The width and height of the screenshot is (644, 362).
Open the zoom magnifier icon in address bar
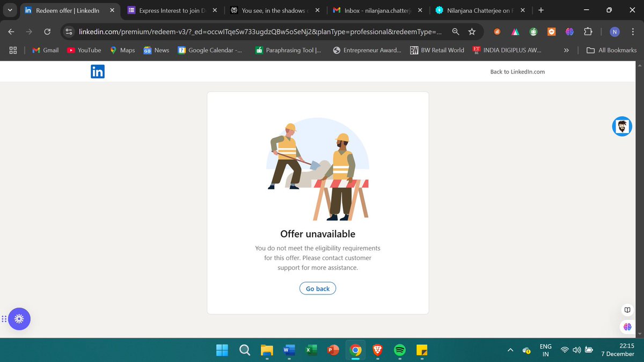456,32
